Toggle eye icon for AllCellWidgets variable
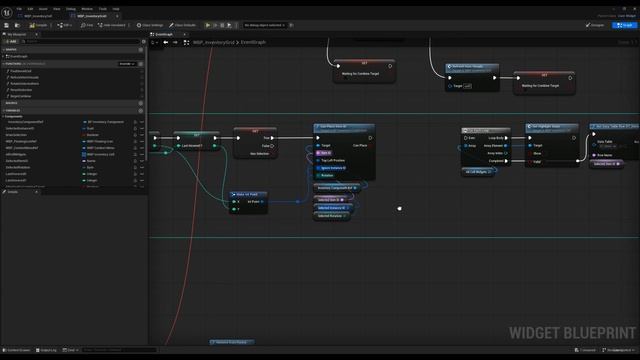This screenshot has height=360, width=640. [142, 155]
